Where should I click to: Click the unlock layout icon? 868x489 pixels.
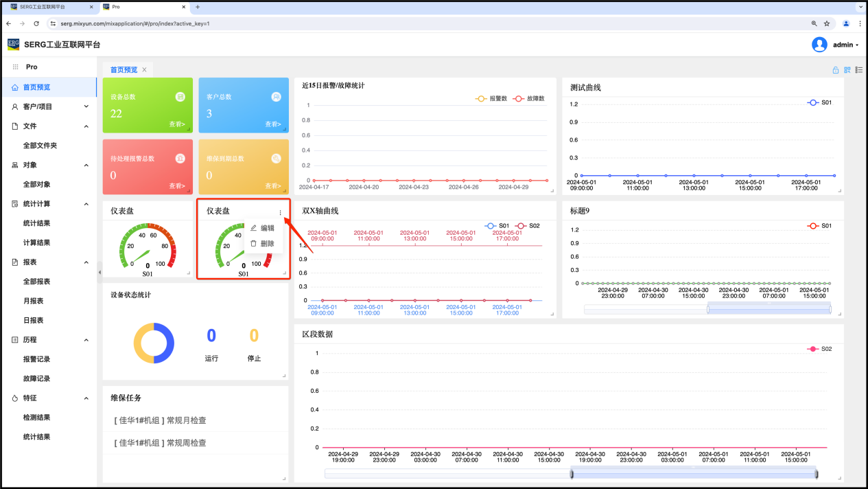pos(836,70)
